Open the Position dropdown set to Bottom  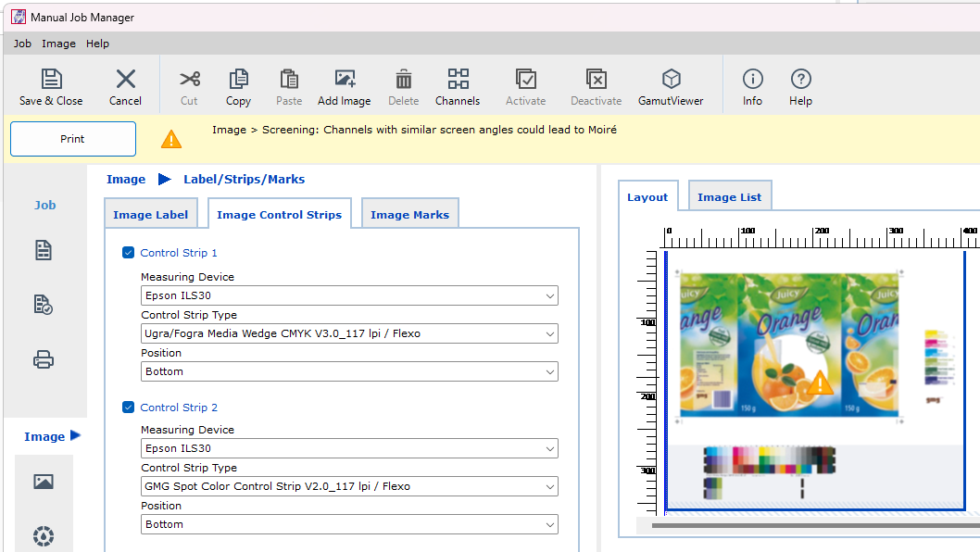click(x=349, y=370)
